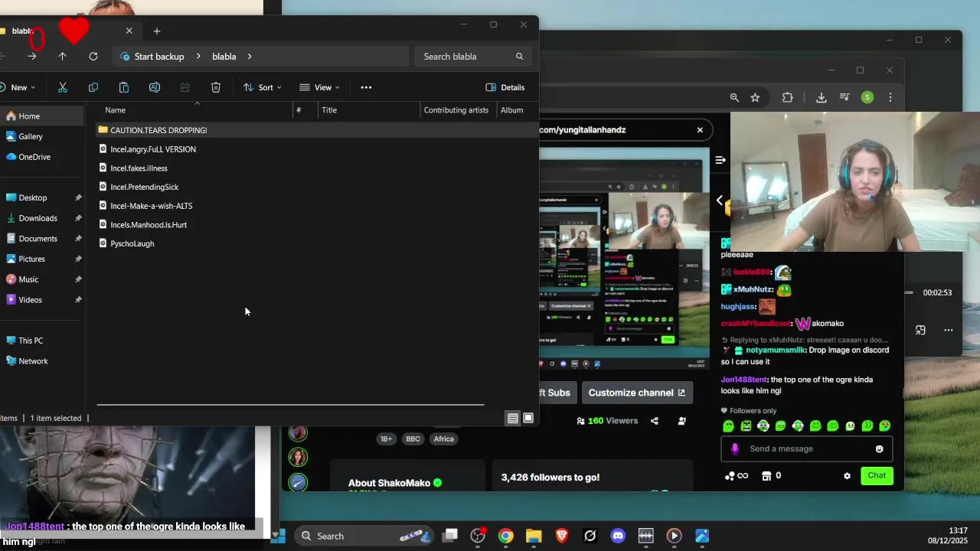The height and width of the screenshot is (551, 980).
Task: Click picture-in-picture icon in media popup
Action: [x=920, y=330]
